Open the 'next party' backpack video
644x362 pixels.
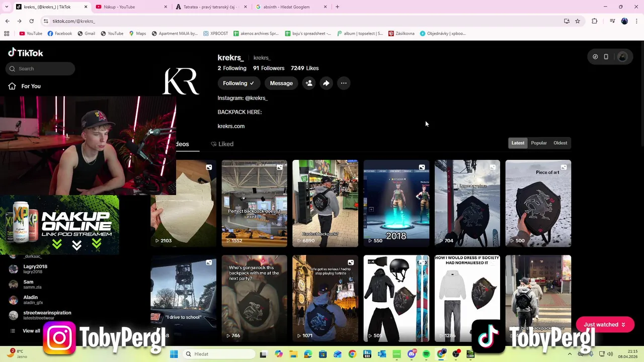[255, 298]
